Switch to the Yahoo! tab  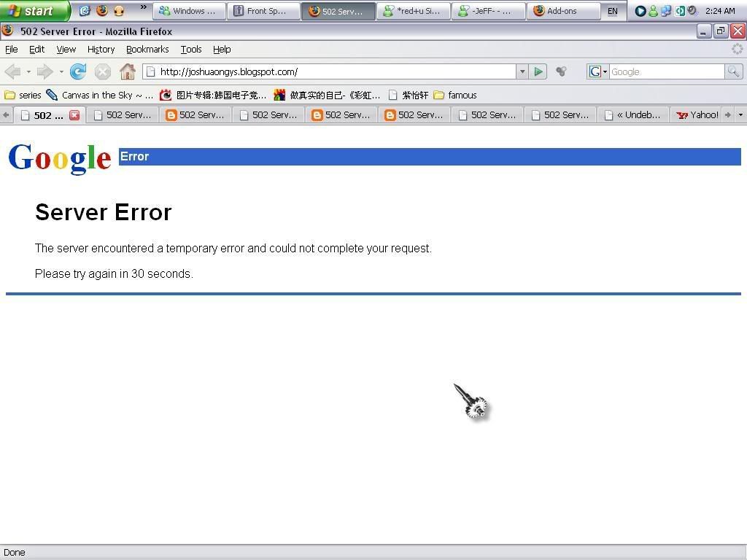(697, 115)
